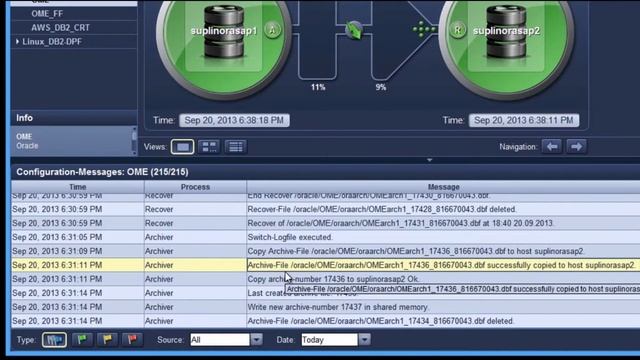Select the suplinorasap2 database icon

click(x=506, y=32)
